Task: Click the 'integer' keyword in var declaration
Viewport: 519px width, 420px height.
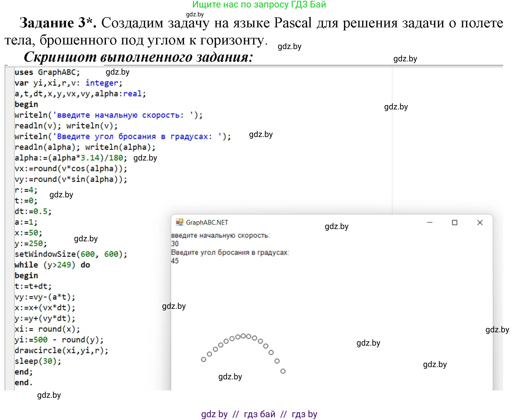Action: point(102,83)
